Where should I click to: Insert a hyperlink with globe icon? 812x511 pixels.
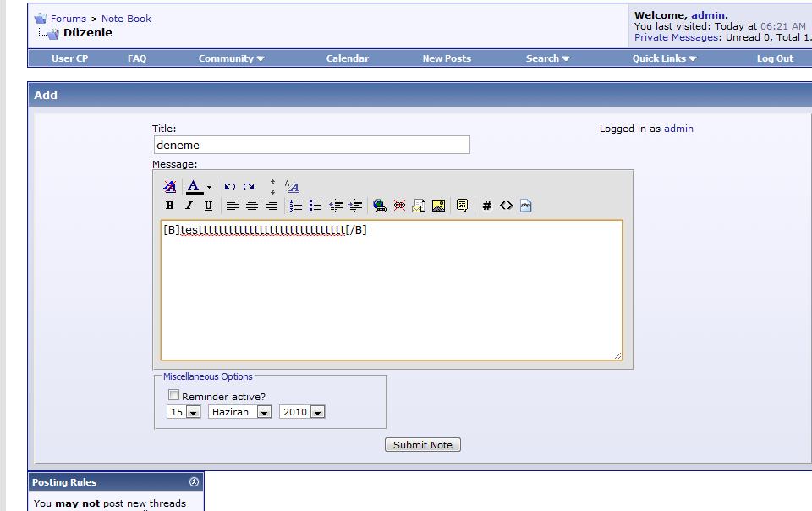(x=379, y=206)
